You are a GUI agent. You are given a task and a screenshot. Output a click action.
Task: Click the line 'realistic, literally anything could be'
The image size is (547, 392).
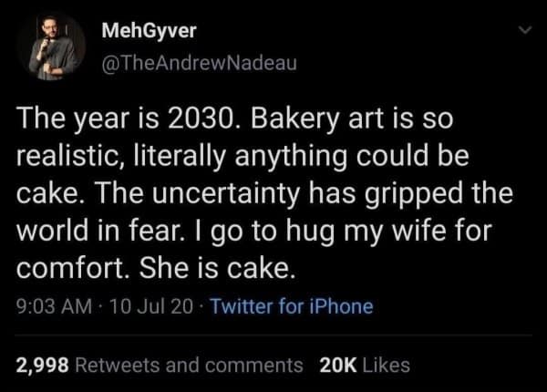tap(243, 158)
